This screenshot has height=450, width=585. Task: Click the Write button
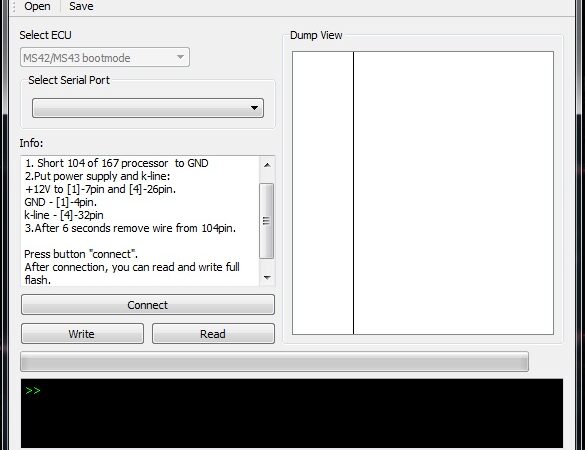pyautogui.click(x=82, y=334)
